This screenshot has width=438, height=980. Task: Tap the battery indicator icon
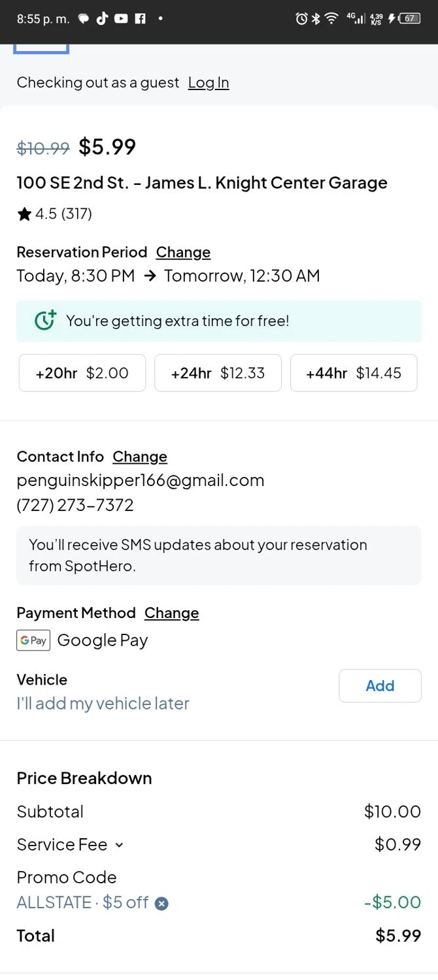pos(409,19)
